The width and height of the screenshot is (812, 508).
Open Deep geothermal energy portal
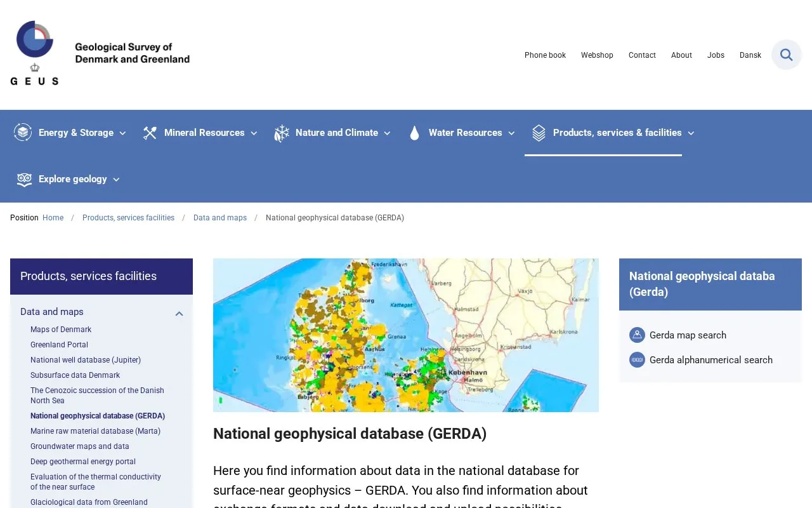(83, 462)
